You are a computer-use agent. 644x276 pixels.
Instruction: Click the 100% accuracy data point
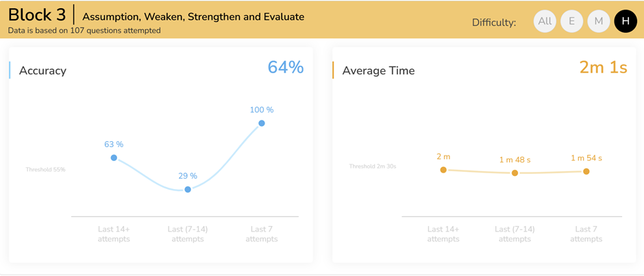click(262, 123)
